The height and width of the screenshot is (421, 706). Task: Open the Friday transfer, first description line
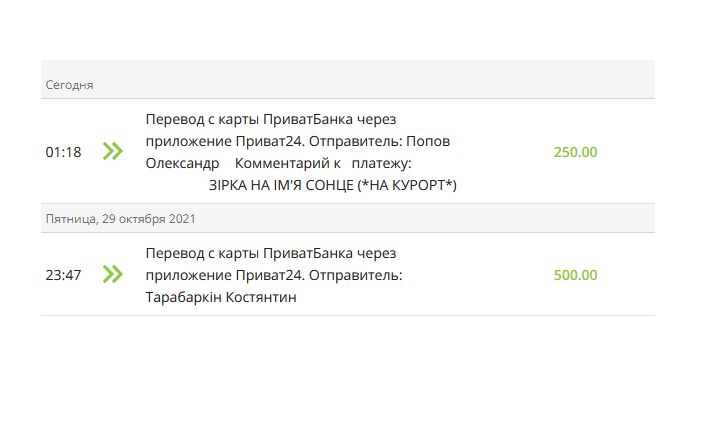point(271,253)
